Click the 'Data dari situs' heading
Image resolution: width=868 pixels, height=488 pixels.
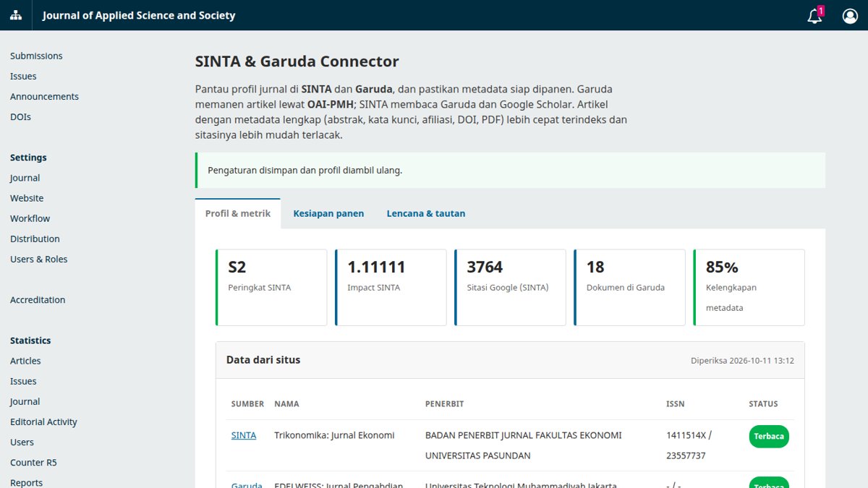coord(263,359)
